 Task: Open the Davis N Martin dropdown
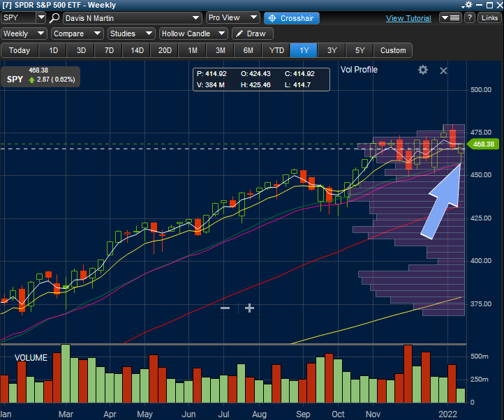(133, 18)
